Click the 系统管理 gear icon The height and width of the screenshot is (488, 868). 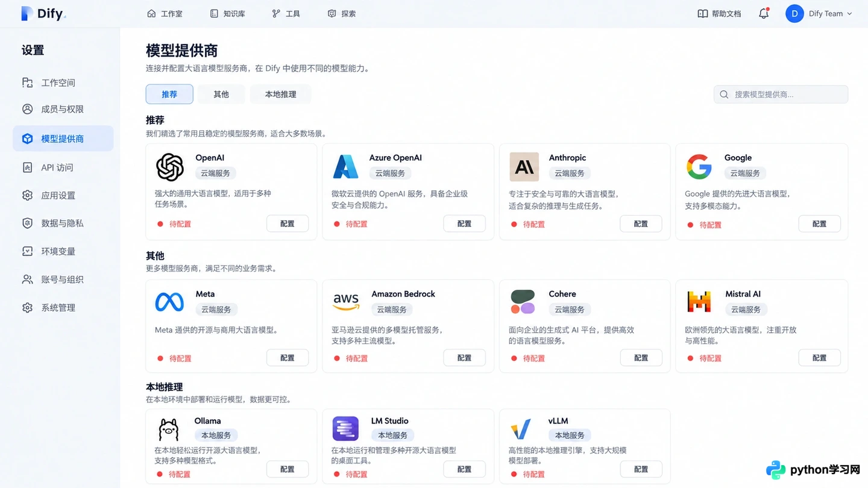pos(27,308)
